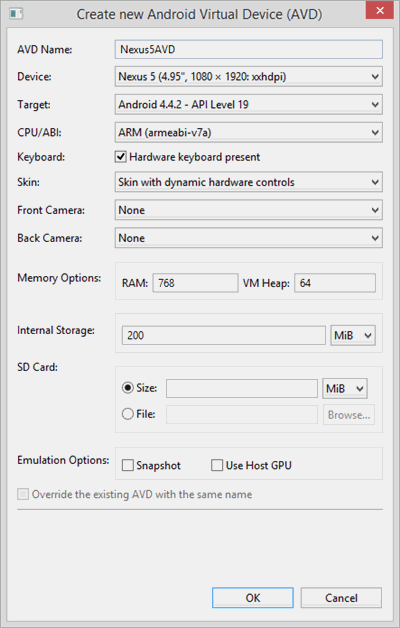Click the RAM value field

coord(195,283)
